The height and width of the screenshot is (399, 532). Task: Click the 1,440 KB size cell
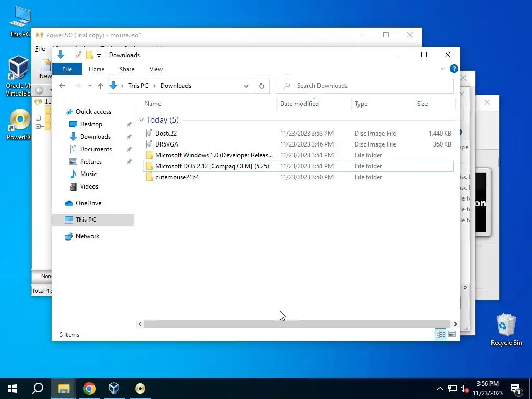pyautogui.click(x=440, y=134)
